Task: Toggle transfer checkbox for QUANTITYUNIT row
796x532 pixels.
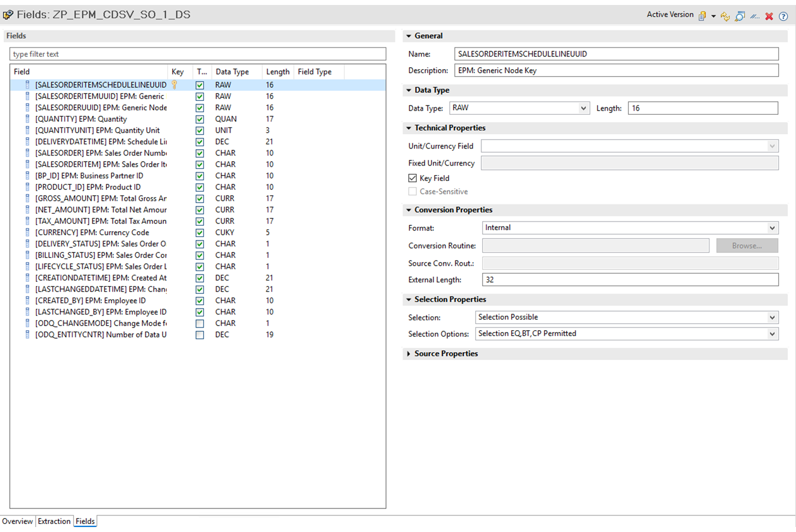Action: [199, 131]
